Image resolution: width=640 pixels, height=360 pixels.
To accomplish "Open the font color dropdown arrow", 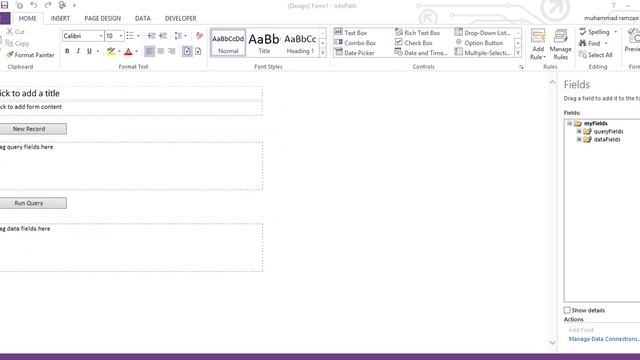I will point(136,51).
